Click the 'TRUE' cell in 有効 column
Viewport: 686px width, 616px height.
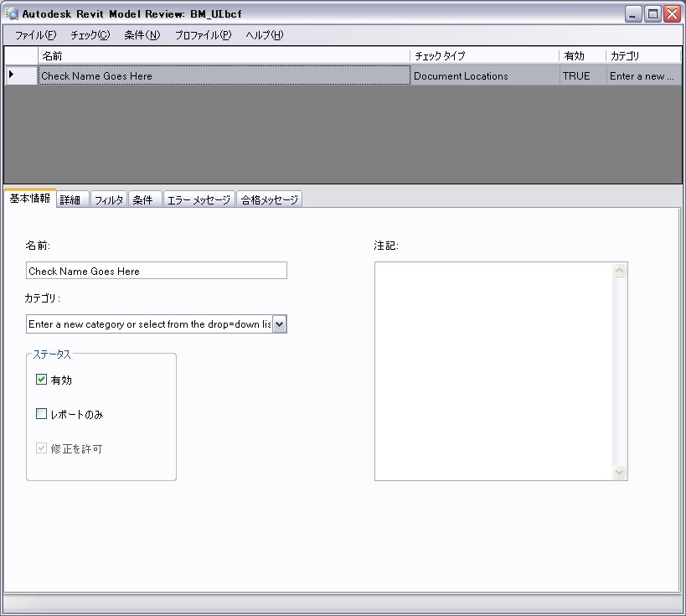click(583, 75)
